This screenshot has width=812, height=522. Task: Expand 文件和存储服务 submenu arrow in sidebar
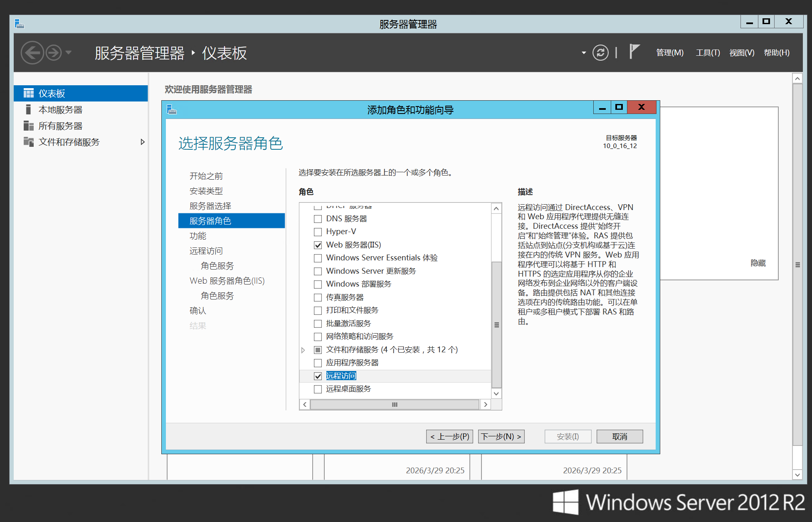(143, 142)
